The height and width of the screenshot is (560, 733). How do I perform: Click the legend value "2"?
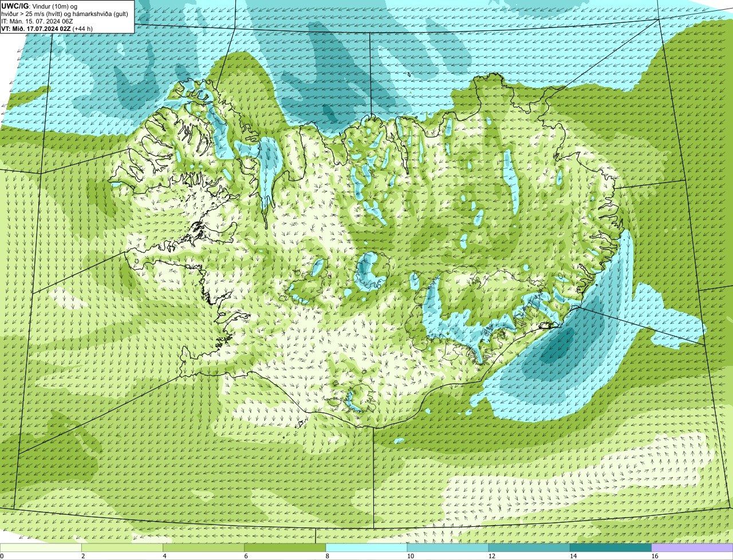[x=83, y=556]
